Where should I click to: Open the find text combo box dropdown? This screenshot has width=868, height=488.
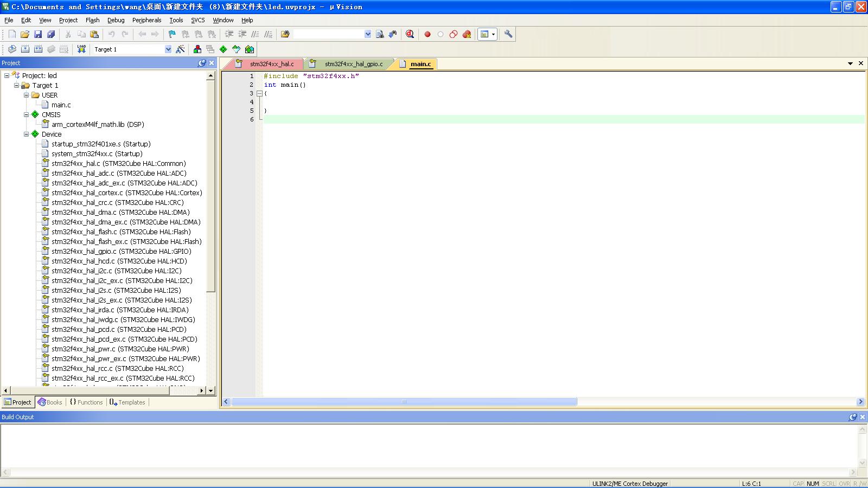368,34
